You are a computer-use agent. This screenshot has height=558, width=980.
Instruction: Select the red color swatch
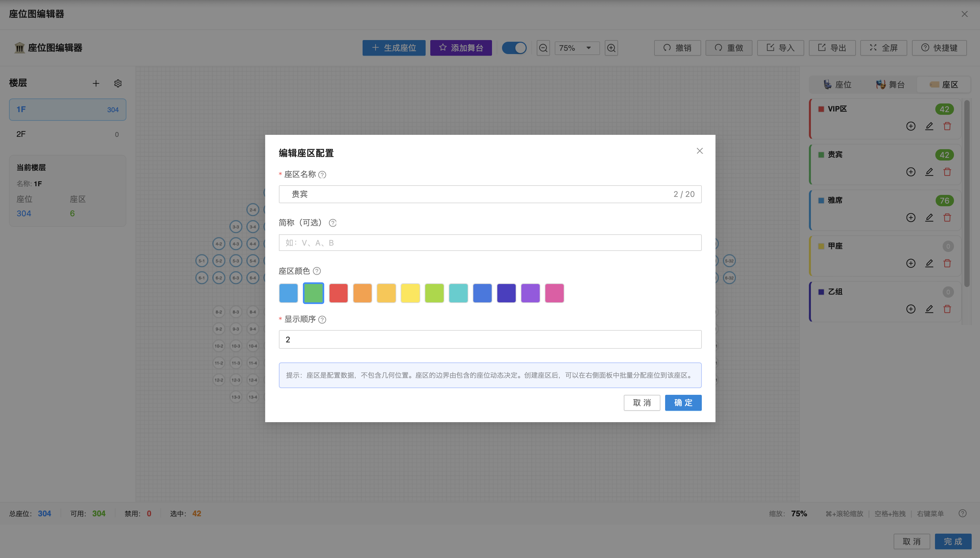coord(339,293)
